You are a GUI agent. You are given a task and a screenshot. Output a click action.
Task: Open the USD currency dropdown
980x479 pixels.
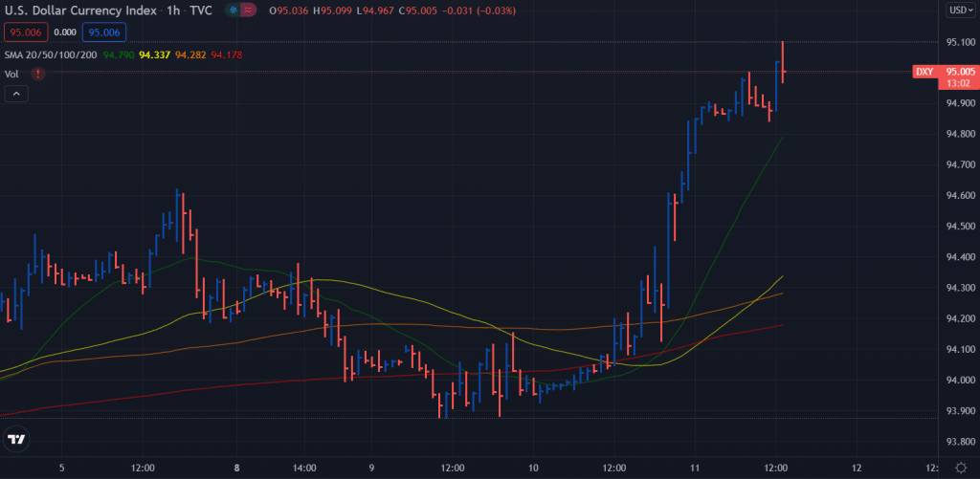tap(961, 10)
